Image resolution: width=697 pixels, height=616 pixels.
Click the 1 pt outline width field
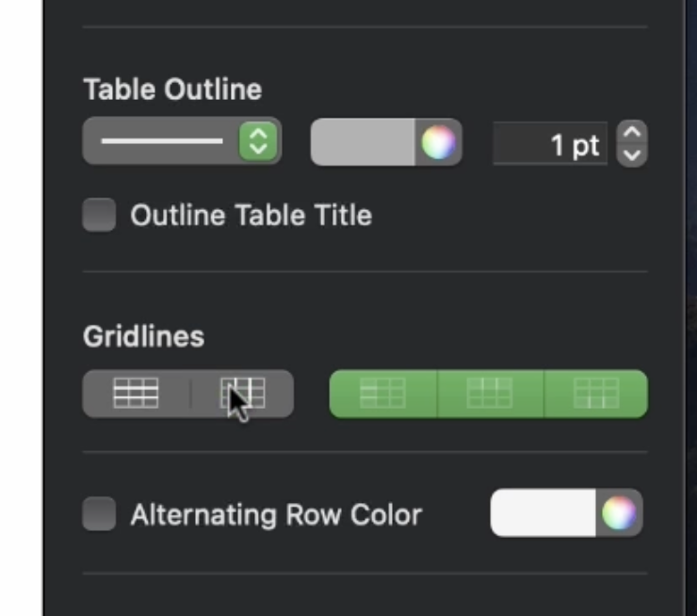(550, 143)
